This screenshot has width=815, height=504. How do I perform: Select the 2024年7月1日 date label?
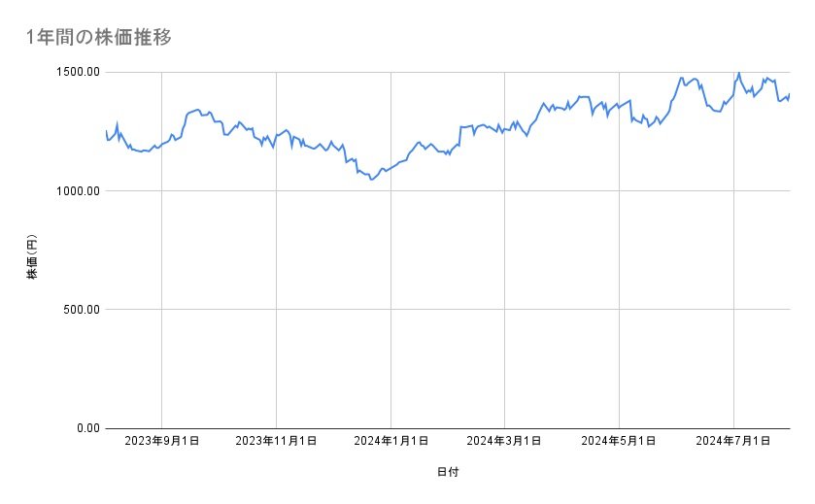tap(734, 442)
